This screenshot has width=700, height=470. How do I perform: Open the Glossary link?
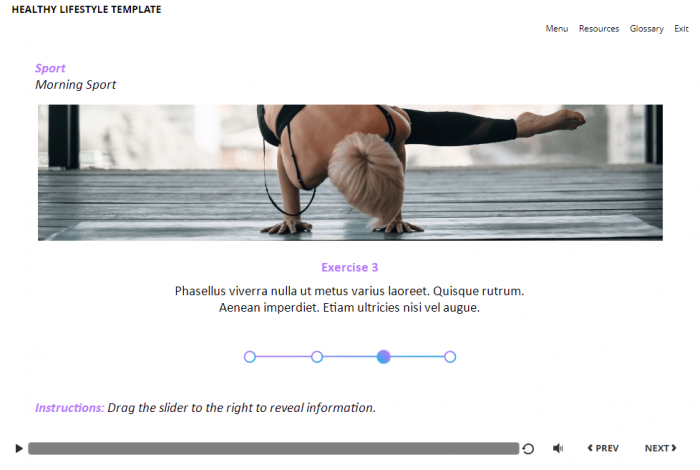pyautogui.click(x=646, y=29)
